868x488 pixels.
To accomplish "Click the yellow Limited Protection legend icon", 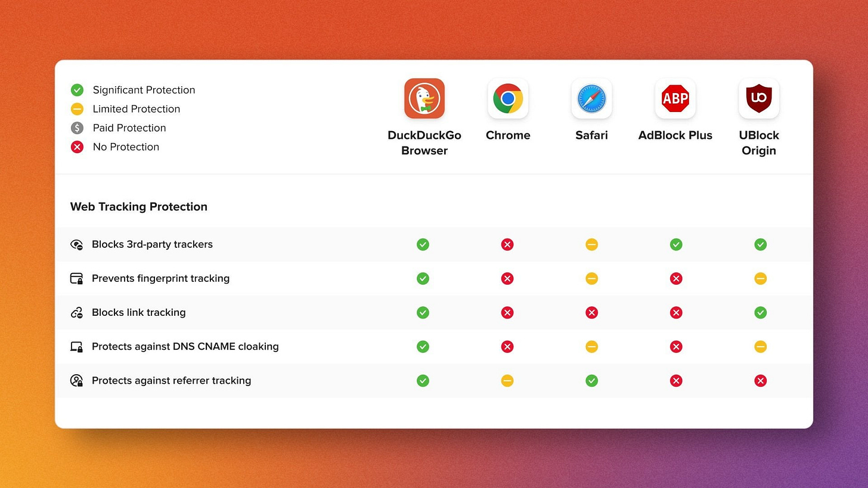I will click(x=77, y=109).
